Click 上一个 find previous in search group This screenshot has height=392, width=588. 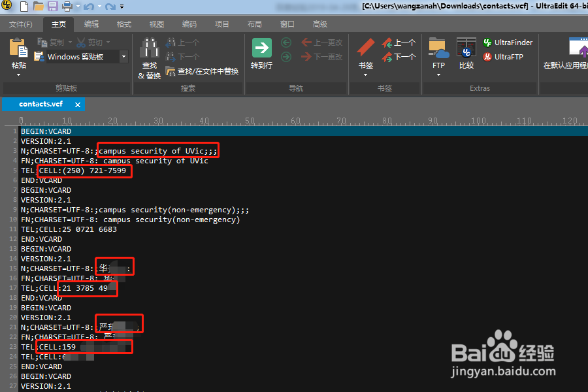point(183,42)
